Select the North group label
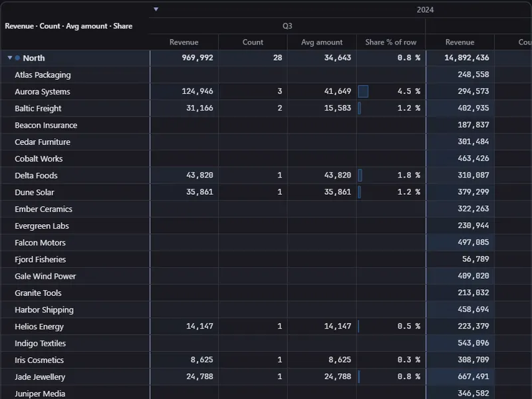The width and height of the screenshot is (532, 399). (x=34, y=58)
